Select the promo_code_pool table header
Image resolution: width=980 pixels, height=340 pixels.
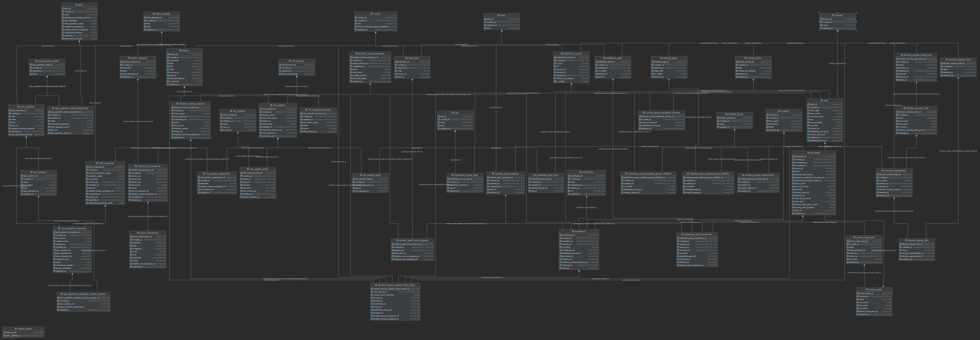point(864,238)
